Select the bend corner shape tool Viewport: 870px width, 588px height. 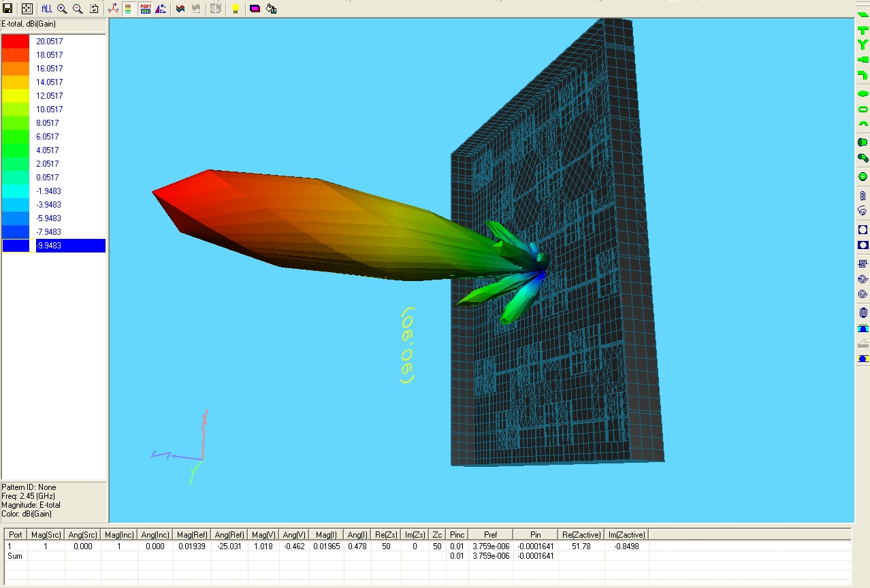point(863,75)
